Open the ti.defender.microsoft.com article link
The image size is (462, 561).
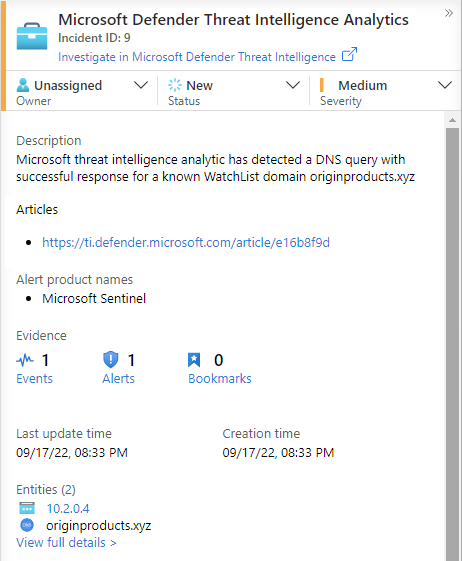coord(186,243)
